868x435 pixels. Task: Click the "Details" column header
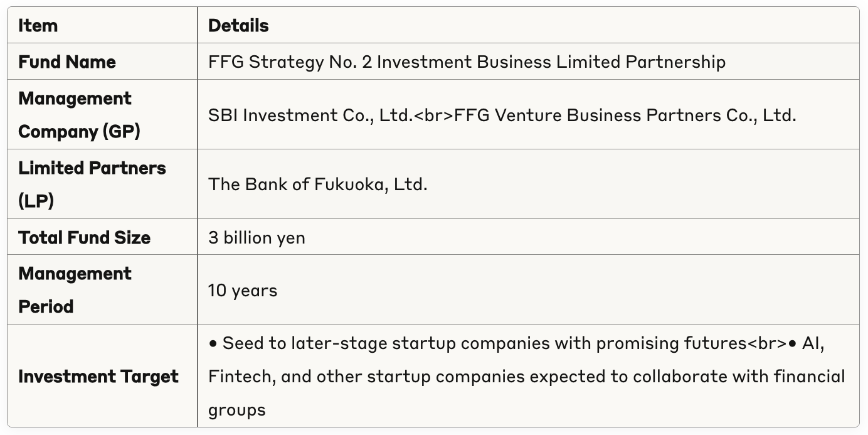pyautogui.click(x=238, y=26)
